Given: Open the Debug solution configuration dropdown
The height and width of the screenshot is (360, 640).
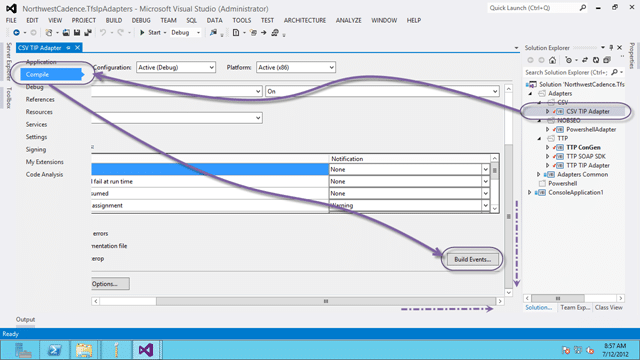Looking at the screenshot, I should (186, 33).
